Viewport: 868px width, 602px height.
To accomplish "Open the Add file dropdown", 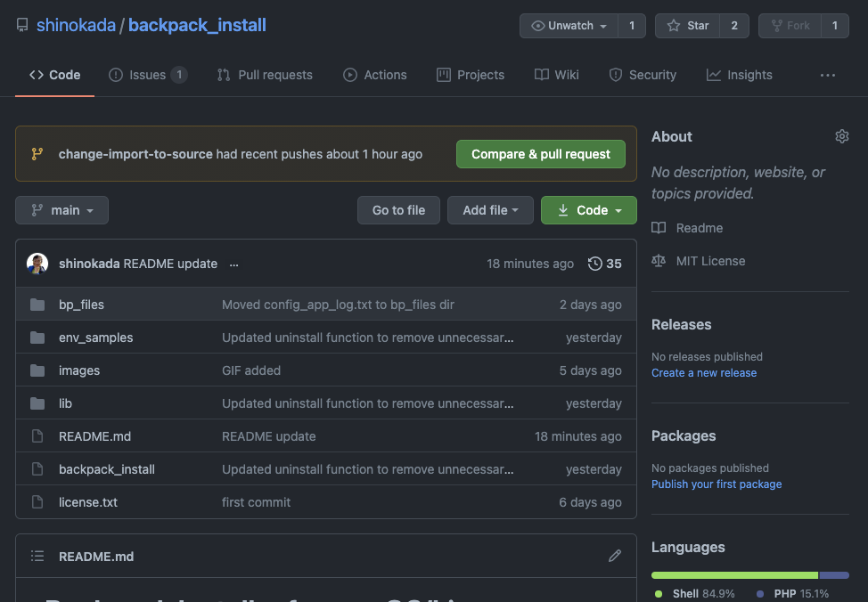I will [490, 210].
